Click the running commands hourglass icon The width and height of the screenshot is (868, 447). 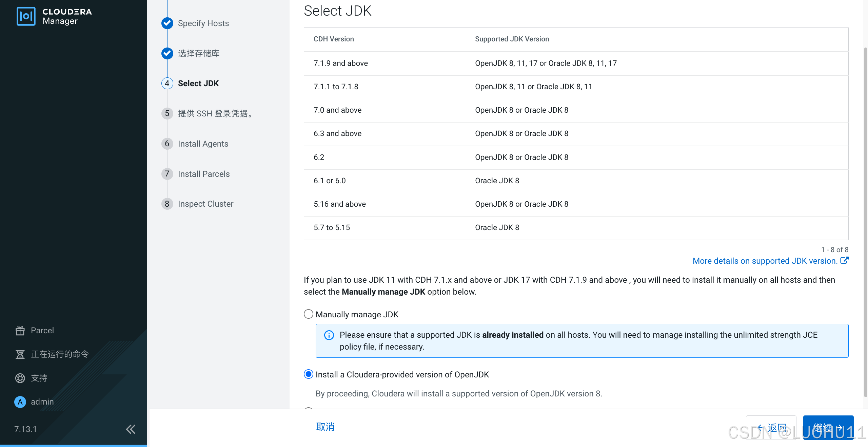(x=20, y=354)
